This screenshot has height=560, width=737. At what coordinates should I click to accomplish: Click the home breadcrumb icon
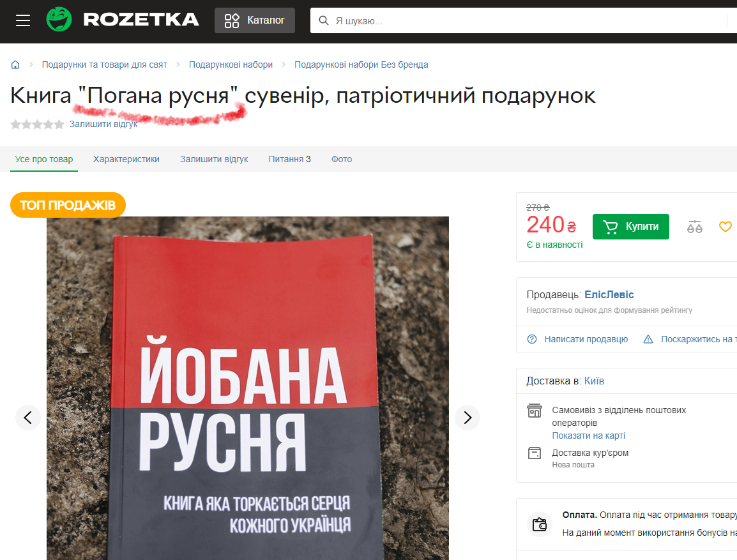click(15, 65)
